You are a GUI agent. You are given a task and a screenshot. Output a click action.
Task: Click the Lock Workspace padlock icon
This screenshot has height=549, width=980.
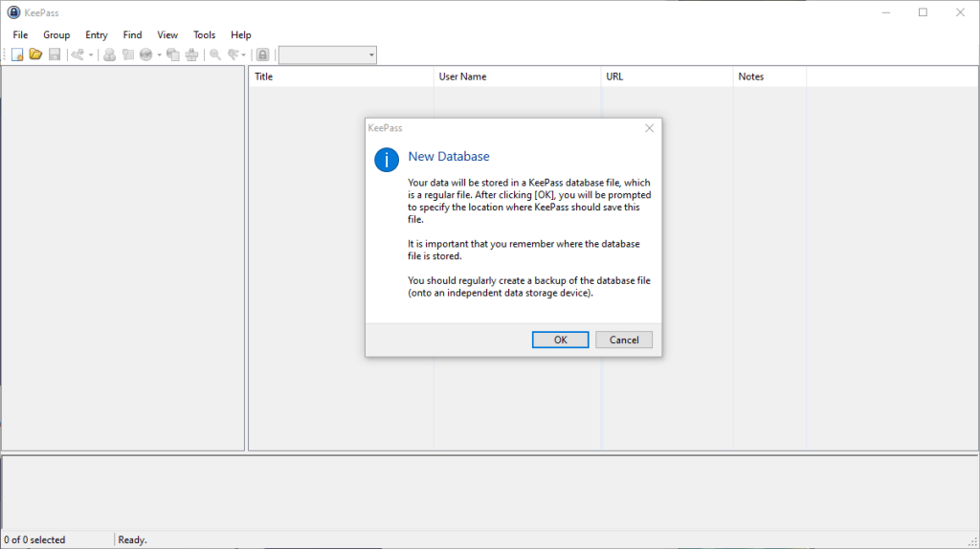click(x=263, y=55)
